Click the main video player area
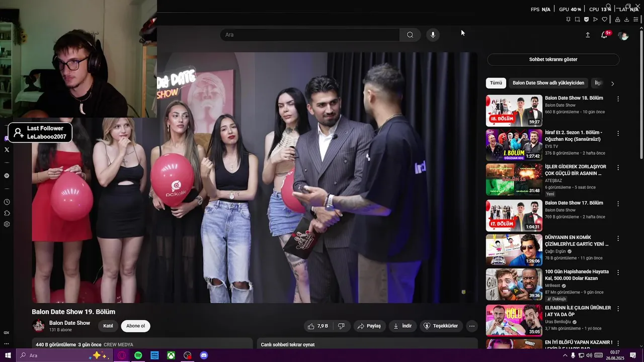644x362 pixels. coord(255,177)
